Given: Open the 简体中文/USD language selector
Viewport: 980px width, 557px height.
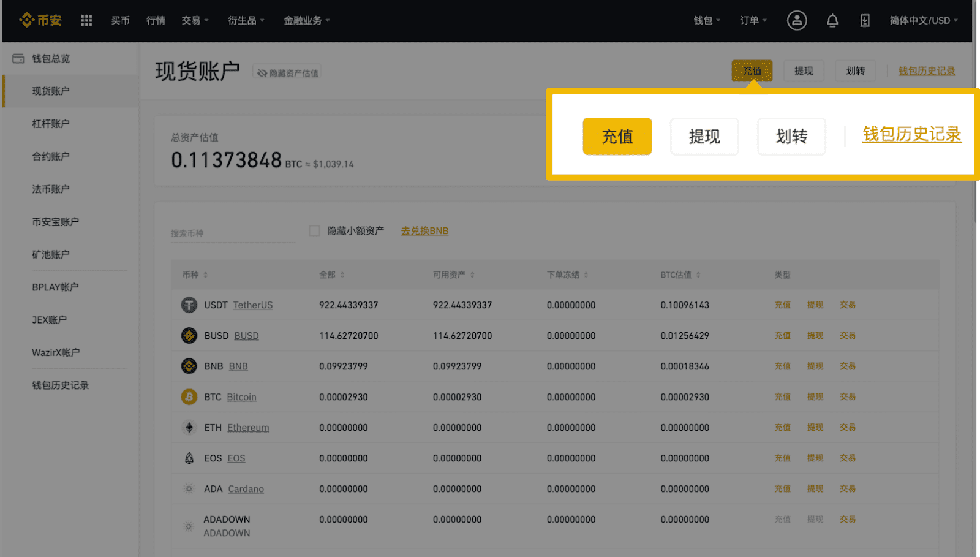Looking at the screenshot, I should 924,20.
